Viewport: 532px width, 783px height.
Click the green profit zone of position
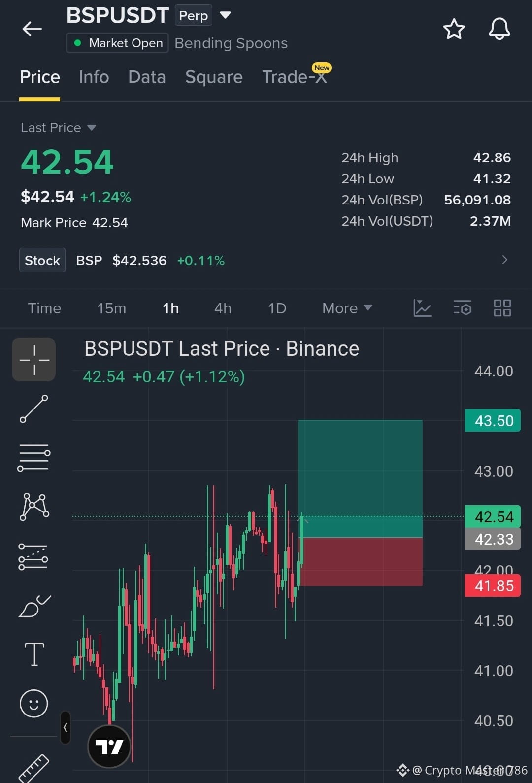pyautogui.click(x=360, y=478)
